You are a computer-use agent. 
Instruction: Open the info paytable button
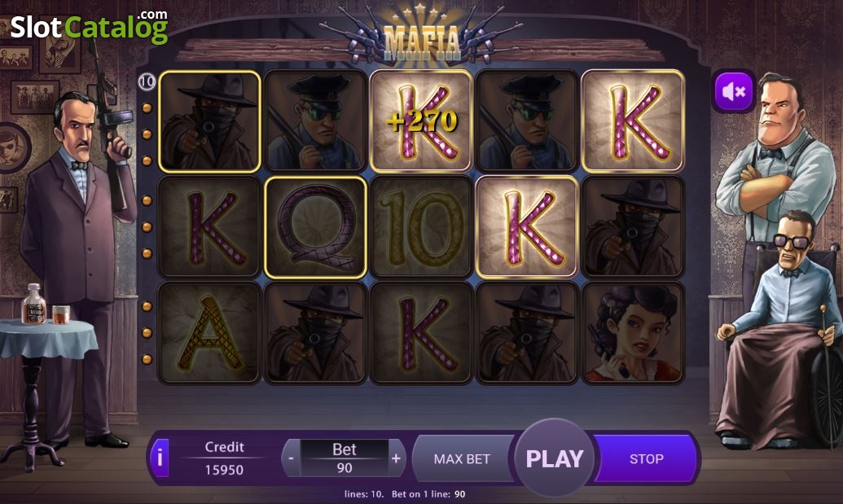pyautogui.click(x=160, y=458)
